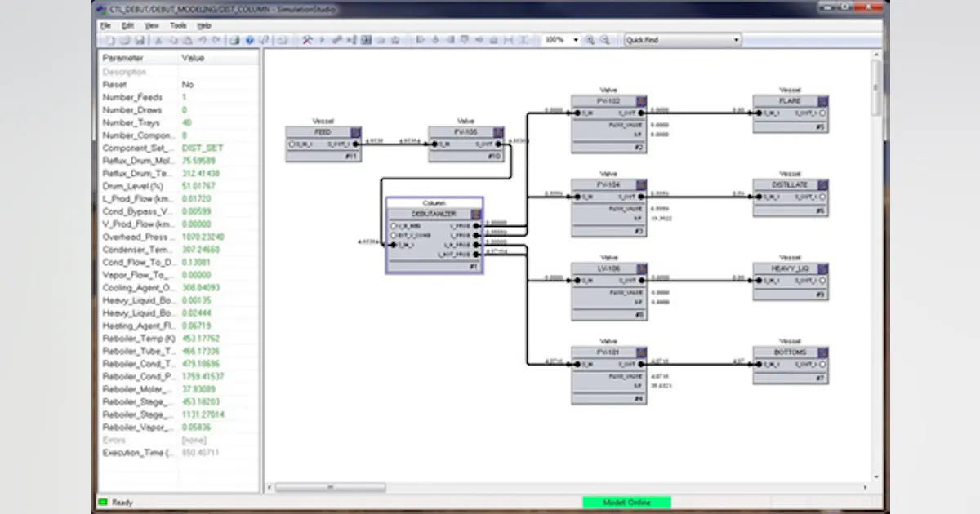The height and width of the screenshot is (514, 980).
Task: Click the purple icon on FV-104 valve
Action: click(641, 184)
